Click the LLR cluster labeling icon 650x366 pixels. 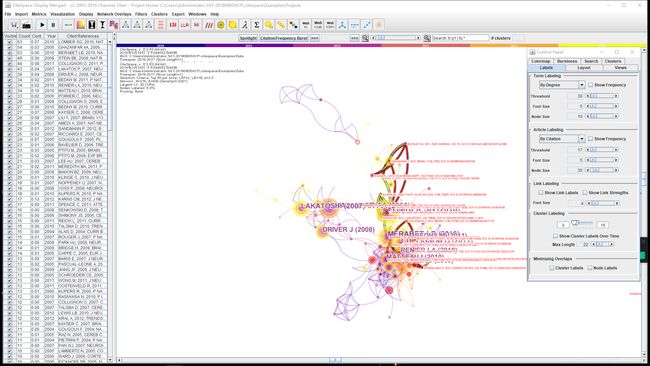pyautogui.click(x=184, y=25)
